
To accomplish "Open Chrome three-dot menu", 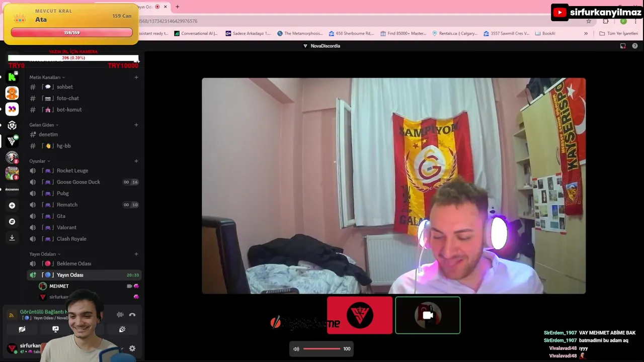I will coord(636,21).
